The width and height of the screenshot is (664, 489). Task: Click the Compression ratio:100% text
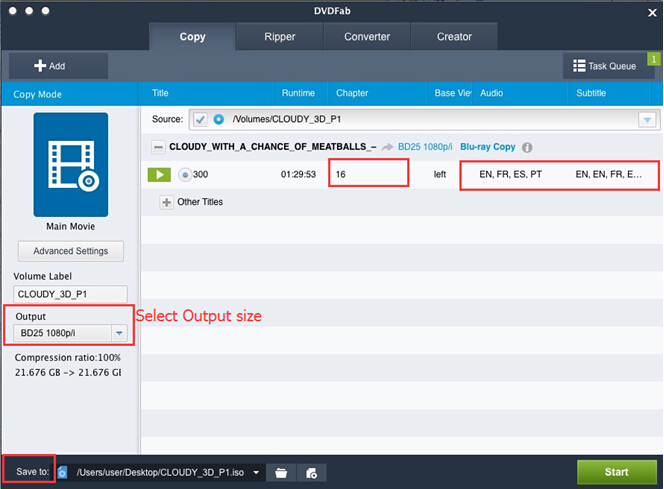point(68,358)
